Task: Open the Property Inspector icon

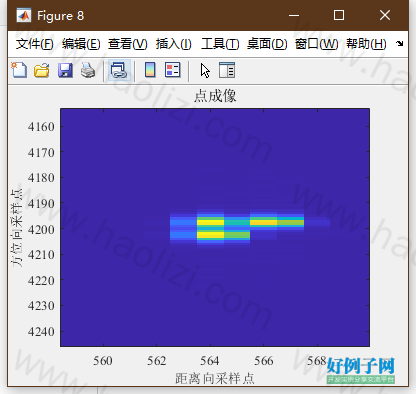Action: (x=227, y=70)
